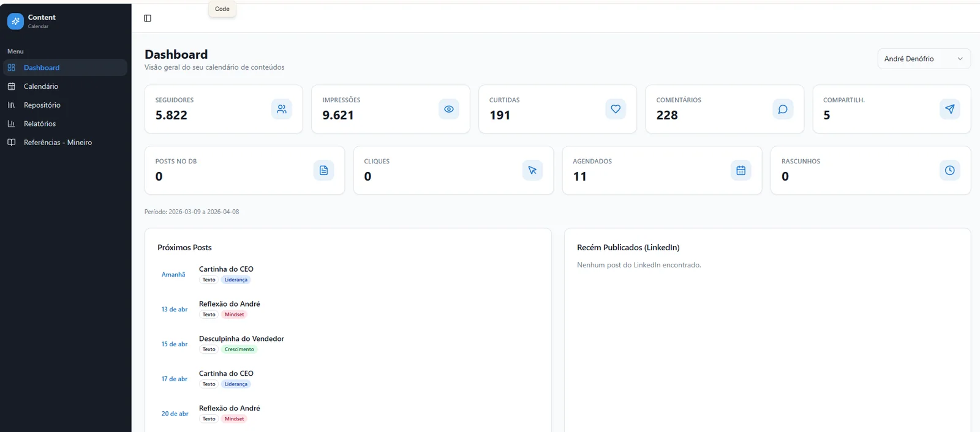Click the Crescimento tag badge
Image resolution: width=980 pixels, height=432 pixels.
click(x=239, y=349)
